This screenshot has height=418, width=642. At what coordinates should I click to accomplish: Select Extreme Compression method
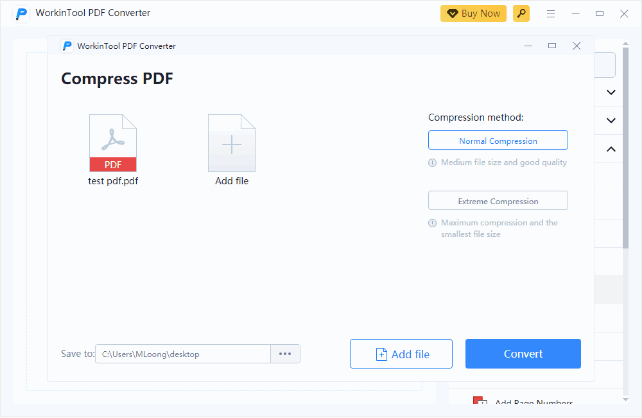pyautogui.click(x=498, y=201)
